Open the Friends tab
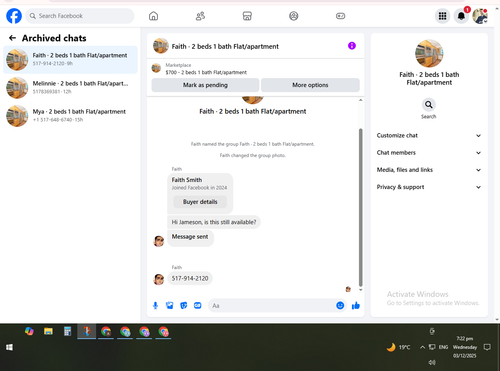Screen dimensions: 500x371 (200, 16)
